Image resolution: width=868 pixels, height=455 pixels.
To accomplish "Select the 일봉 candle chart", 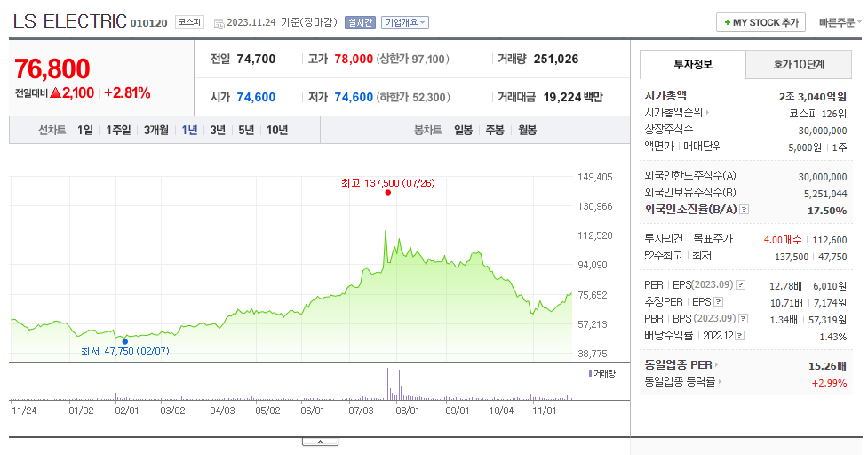I will point(464,130).
